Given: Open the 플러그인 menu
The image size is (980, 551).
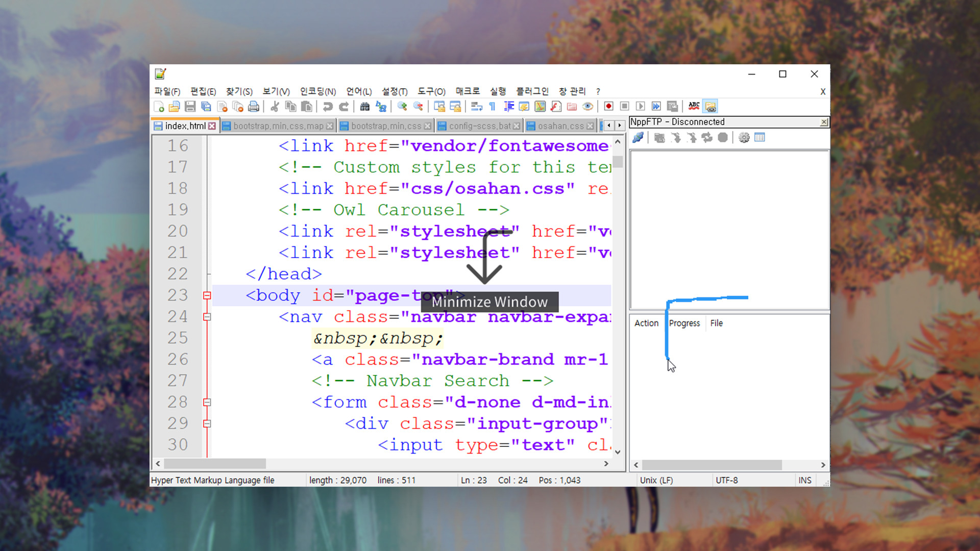Looking at the screenshot, I should click(532, 91).
